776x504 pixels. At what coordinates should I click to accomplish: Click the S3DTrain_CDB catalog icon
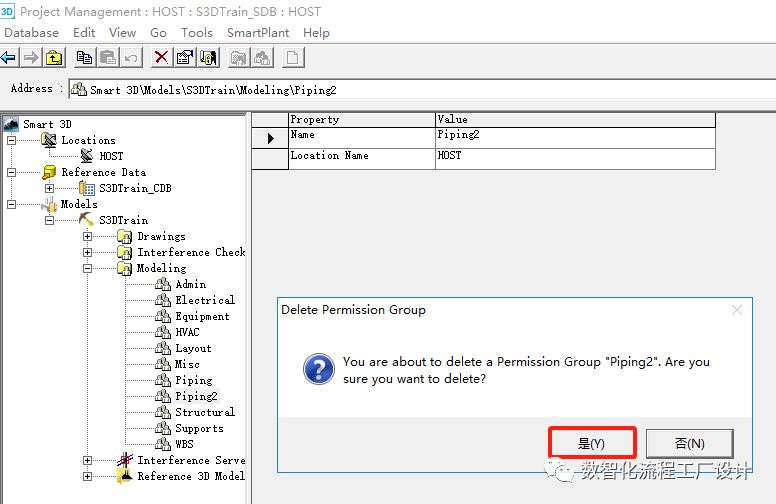coord(87,188)
